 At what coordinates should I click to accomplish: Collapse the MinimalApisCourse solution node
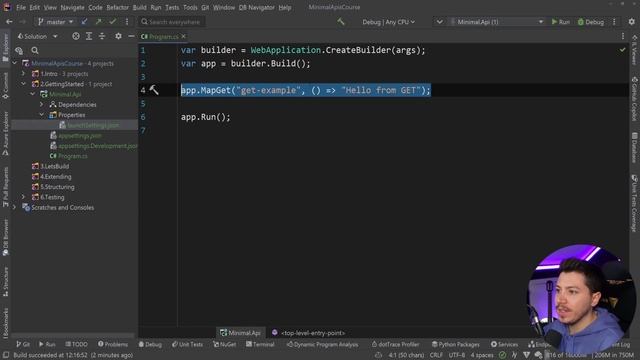point(15,63)
